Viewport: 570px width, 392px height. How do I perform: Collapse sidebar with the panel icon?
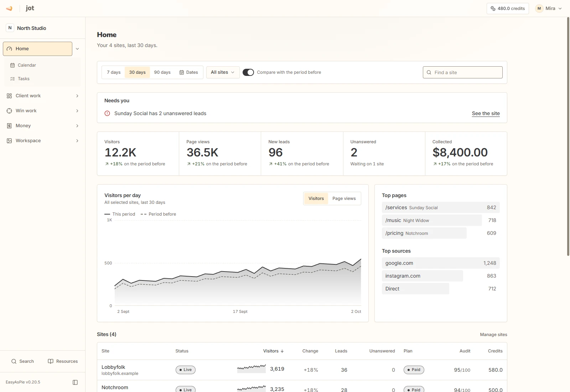pyautogui.click(x=75, y=382)
